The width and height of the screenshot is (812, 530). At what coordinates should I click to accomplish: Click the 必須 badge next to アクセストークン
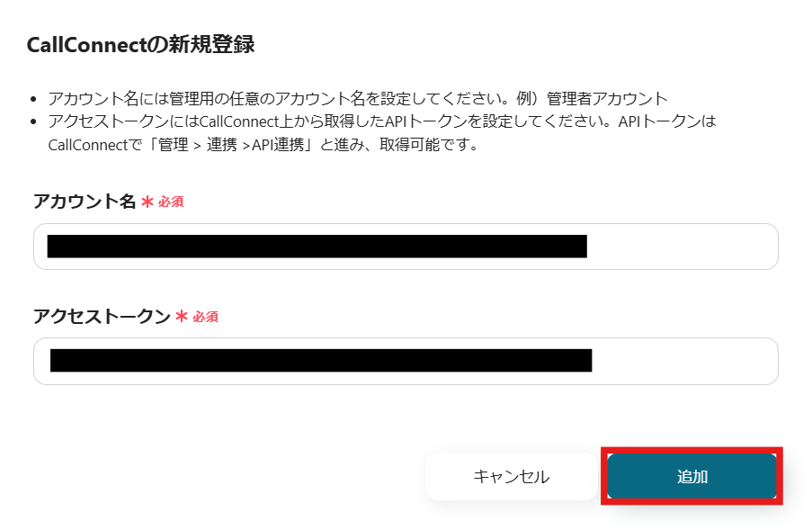pyautogui.click(x=205, y=317)
